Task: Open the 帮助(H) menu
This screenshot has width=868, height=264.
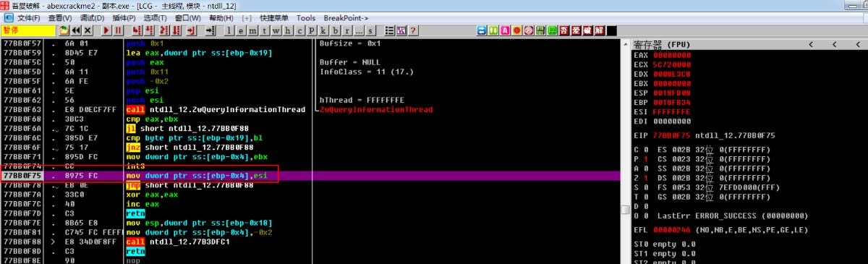Action: click(221, 17)
